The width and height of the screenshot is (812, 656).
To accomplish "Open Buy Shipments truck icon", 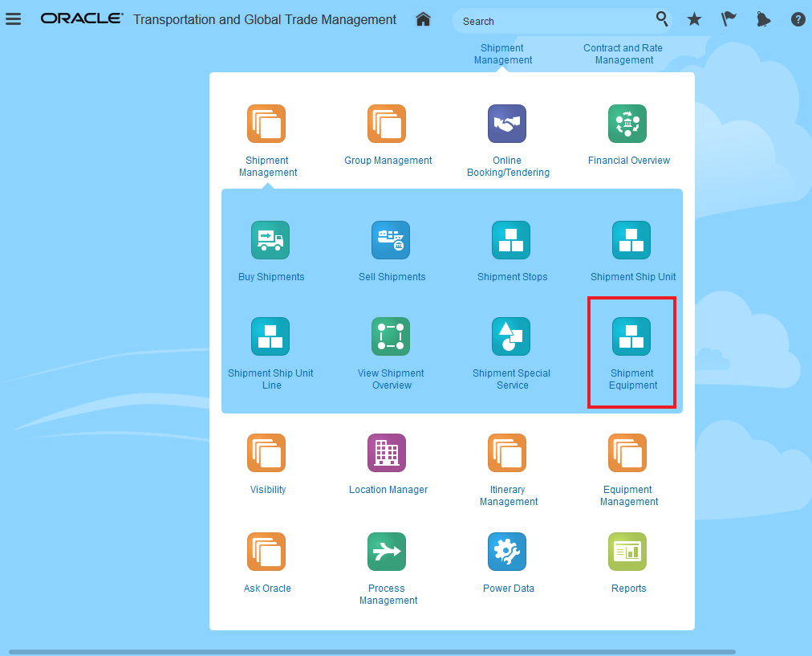I will [x=270, y=240].
